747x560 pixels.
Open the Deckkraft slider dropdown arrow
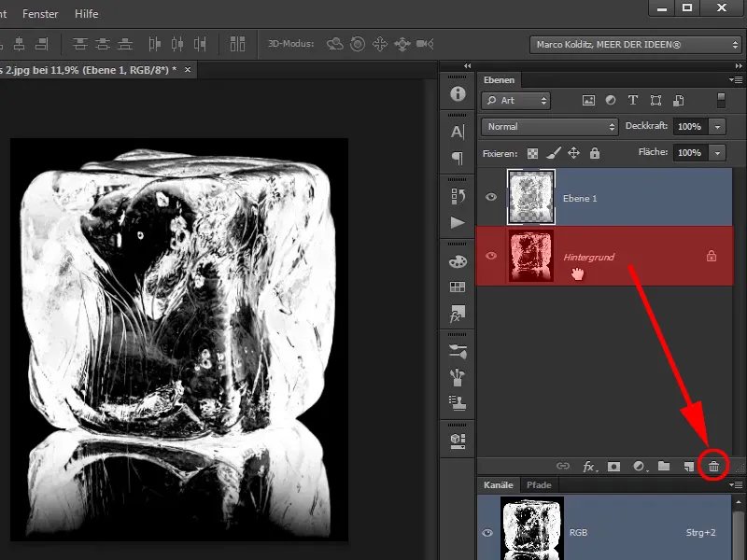point(717,127)
